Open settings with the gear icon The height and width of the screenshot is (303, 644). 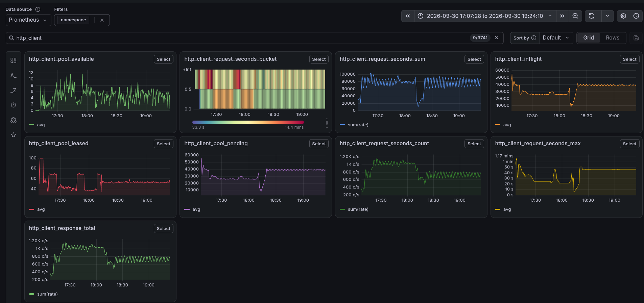pos(623,16)
